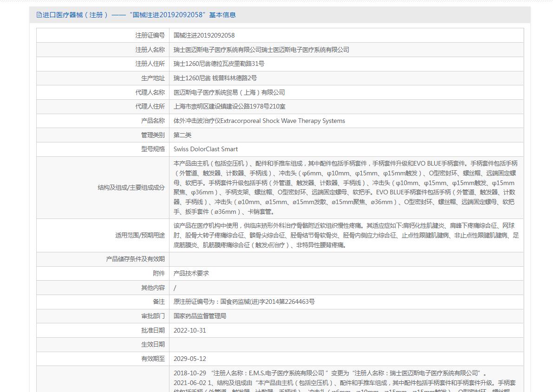The image size is (553, 392).
Task: Click the approval date 2022-10-31
Action: [x=189, y=330]
